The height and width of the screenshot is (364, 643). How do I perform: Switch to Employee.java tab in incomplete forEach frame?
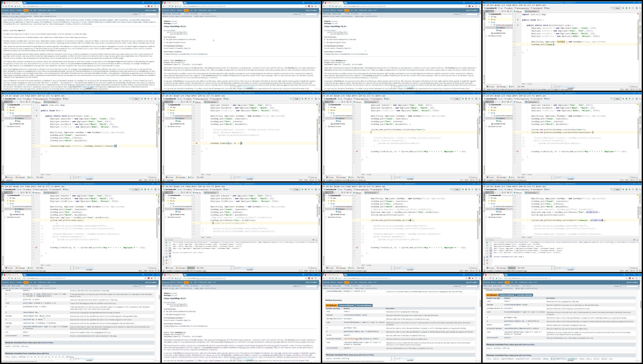coord(211,102)
